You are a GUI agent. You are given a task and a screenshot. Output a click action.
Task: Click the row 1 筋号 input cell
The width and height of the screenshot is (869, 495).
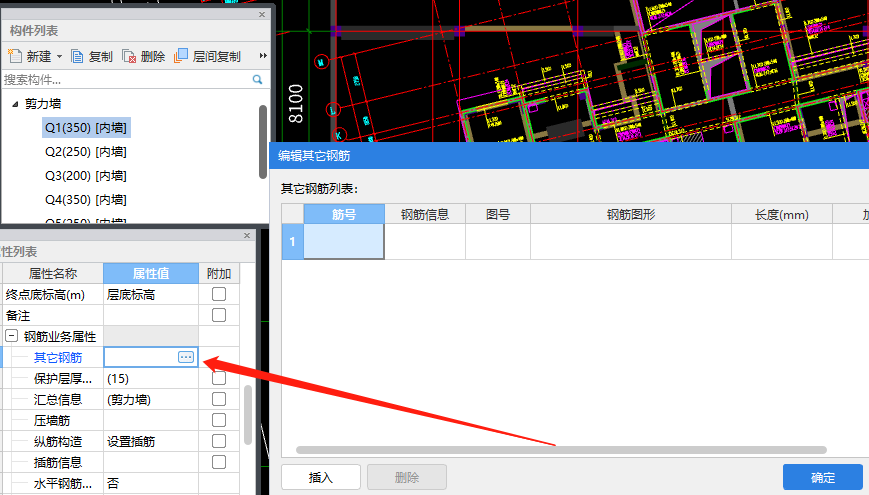point(344,242)
